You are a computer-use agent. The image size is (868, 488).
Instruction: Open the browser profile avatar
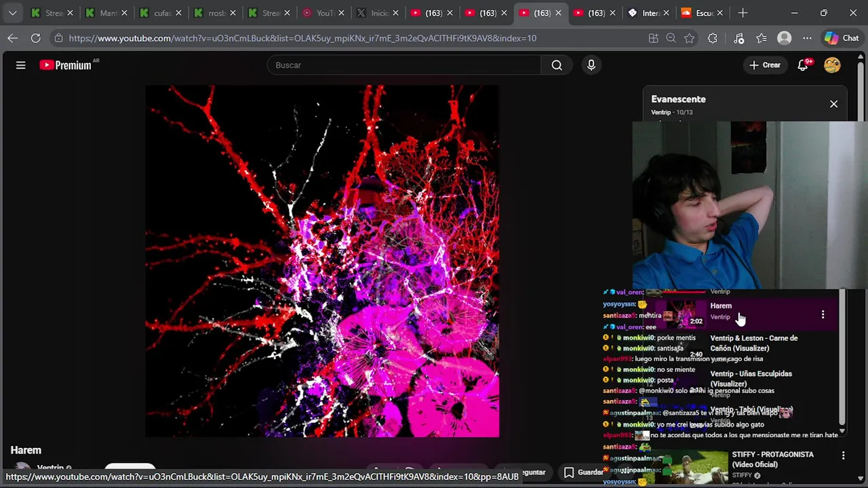[784, 38]
